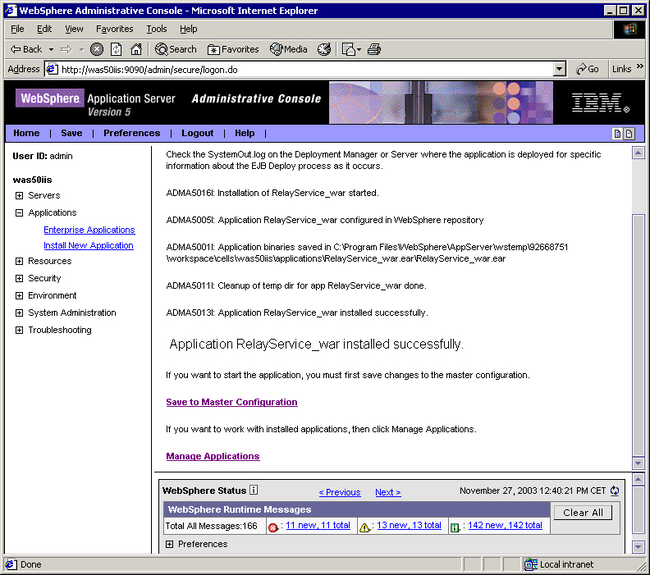Click second document icon in console menu bar

click(629, 133)
